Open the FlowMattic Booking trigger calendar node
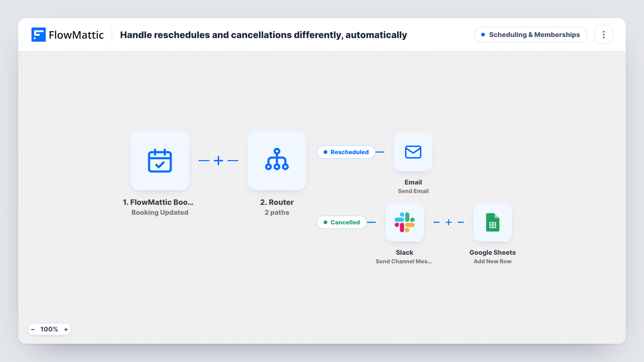 pos(160,161)
